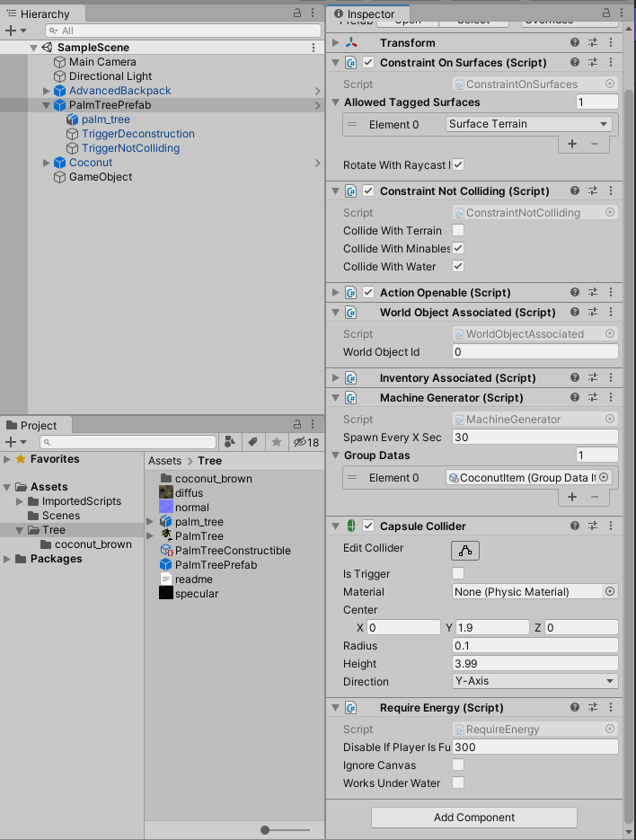
Task: Select readme file in Project
Action: (x=193, y=579)
